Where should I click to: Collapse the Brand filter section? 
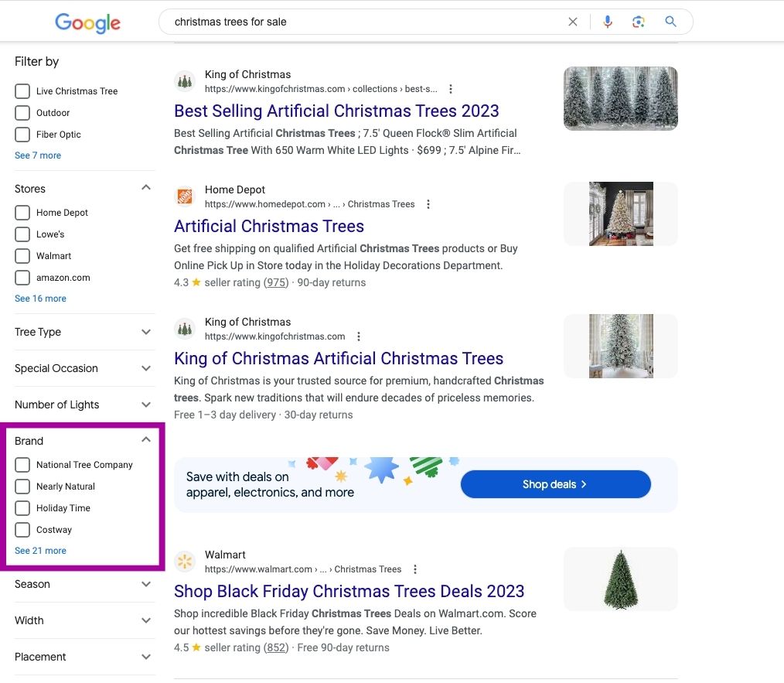pyautogui.click(x=146, y=439)
